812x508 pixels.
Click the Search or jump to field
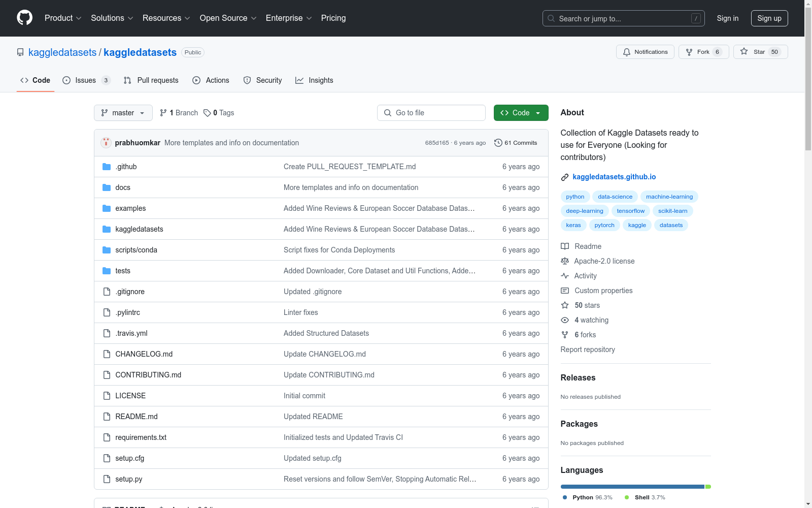coord(625,18)
